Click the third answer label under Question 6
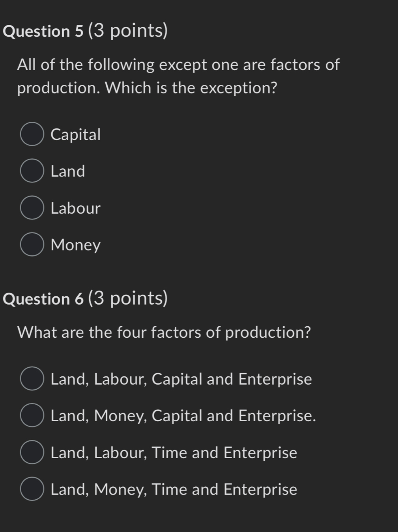 (x=174, y=452)
